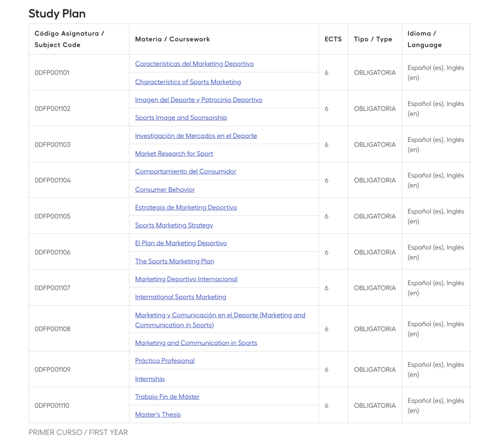Click the Master's Thesis link

(x=157, y=415)
